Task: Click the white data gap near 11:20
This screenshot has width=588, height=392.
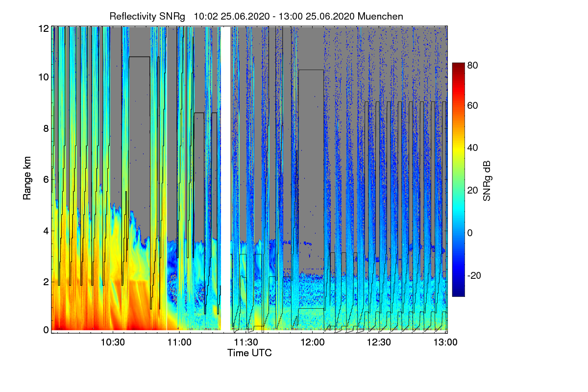Action: tap(225, 179)
